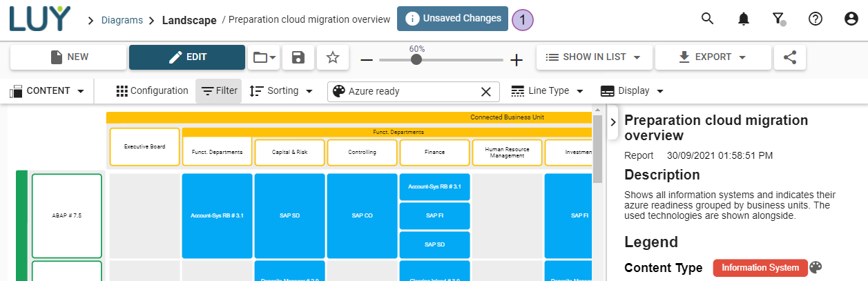The image size is (868, 281).
Task: Click the Edit button
Action: (187, 57)
